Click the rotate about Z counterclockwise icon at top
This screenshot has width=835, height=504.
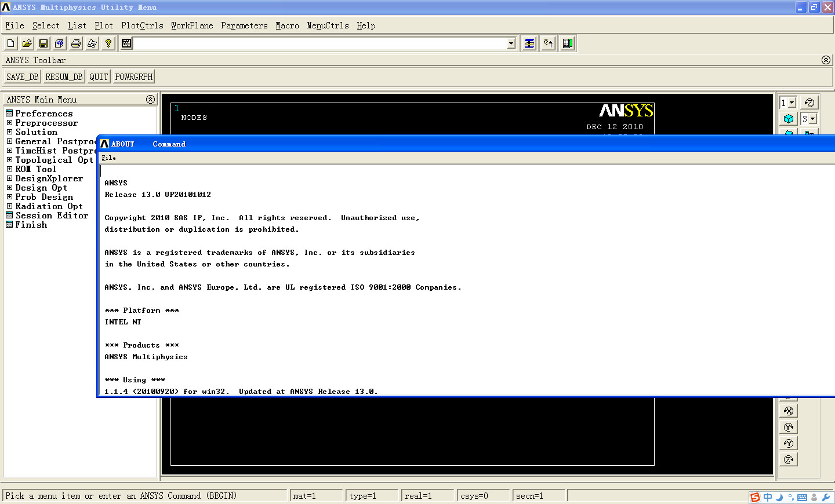(x=809, y=103)
